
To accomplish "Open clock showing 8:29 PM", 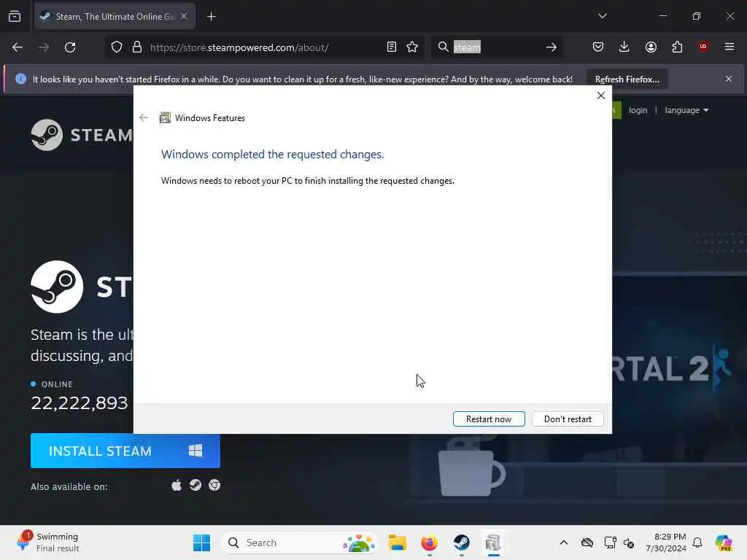I will coord(665,542).
